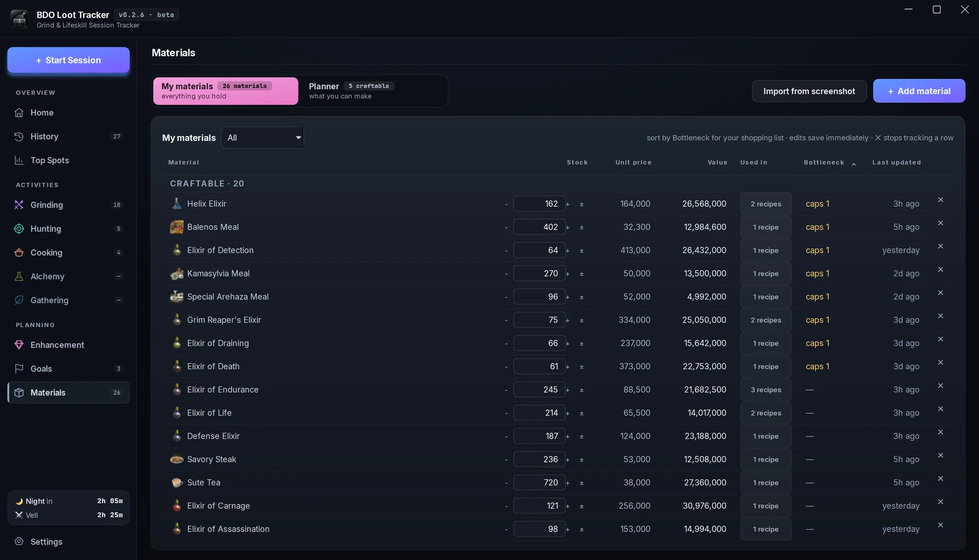Sort by the Last updated column header
979x560 pixels.
coord(896,162)
